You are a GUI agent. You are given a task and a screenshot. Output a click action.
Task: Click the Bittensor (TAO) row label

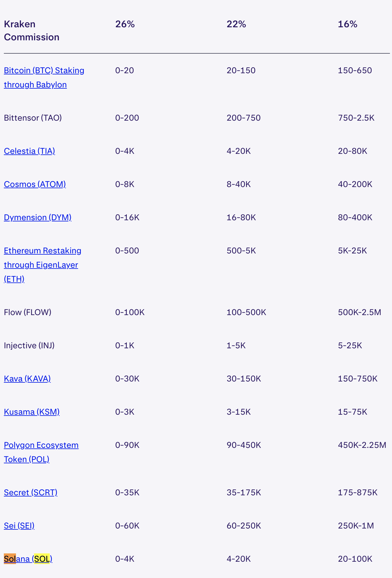(33, 118)
